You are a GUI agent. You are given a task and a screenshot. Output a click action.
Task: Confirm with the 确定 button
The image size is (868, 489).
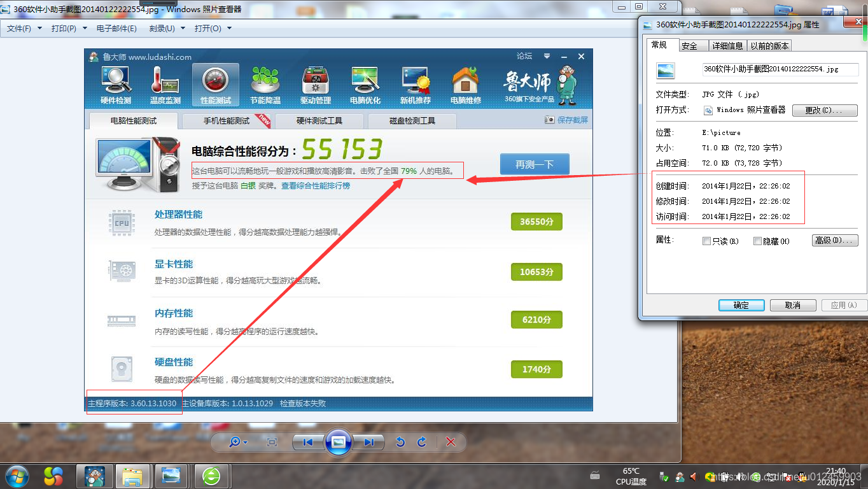point(741,305)
